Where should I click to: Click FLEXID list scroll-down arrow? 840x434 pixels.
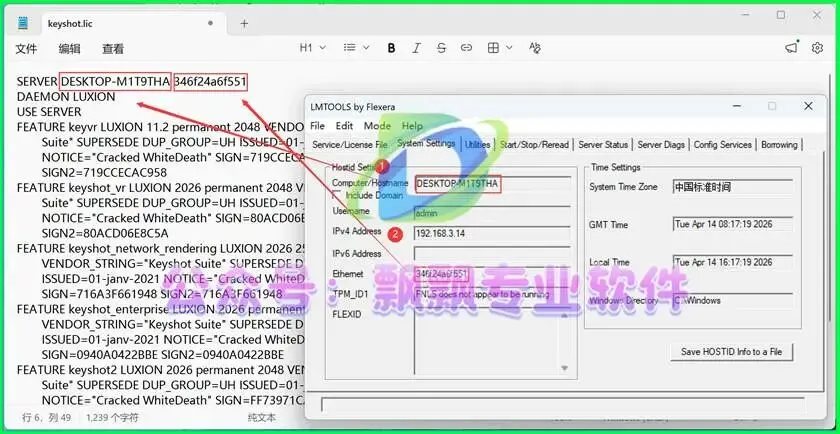(564, 368)
